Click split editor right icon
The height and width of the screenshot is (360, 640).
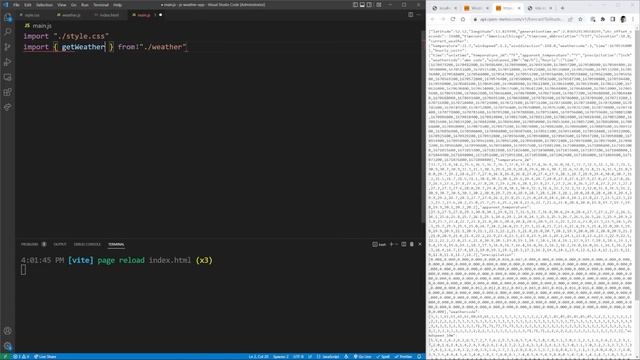tap(411, 15)
